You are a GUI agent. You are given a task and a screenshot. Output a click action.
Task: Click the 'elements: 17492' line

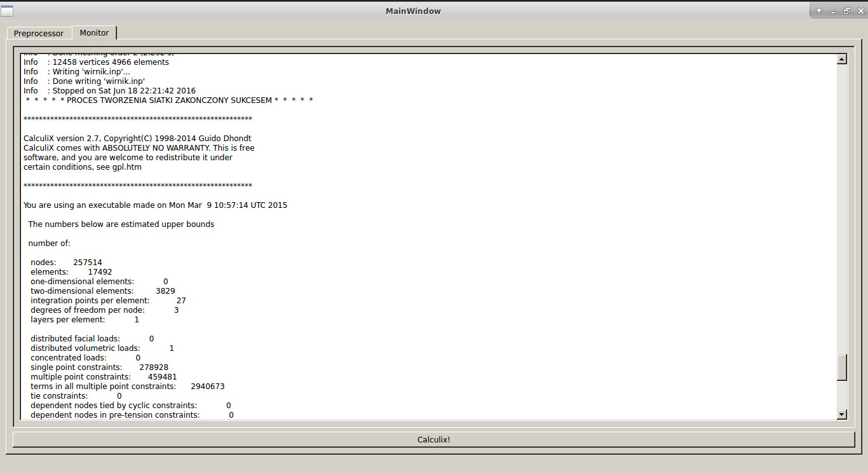[71, 272]
